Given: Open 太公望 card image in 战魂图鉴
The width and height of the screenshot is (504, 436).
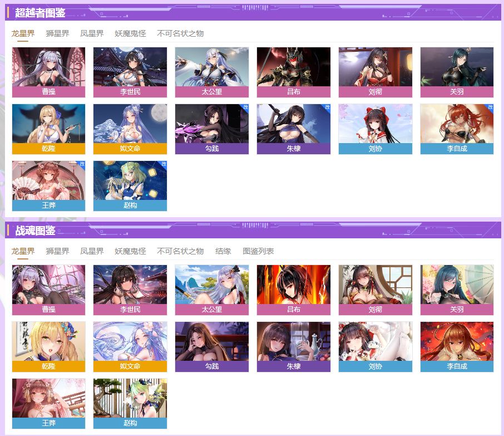Looking at the screenshot, I should coord(212,285).
